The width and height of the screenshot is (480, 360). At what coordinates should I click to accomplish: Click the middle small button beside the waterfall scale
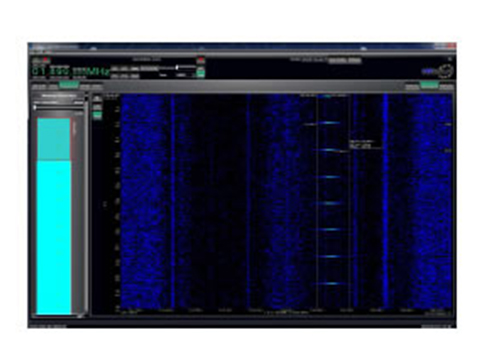click(97, 107)
